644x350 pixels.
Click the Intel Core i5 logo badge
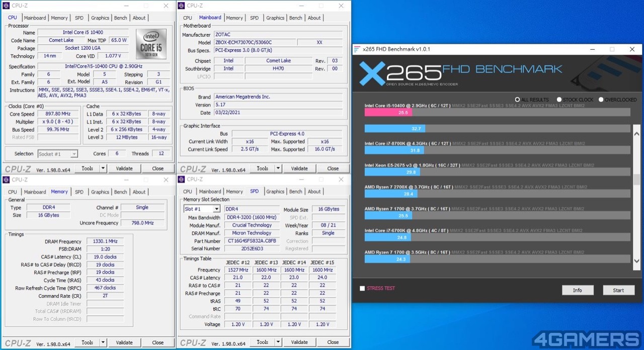(151, 44)
